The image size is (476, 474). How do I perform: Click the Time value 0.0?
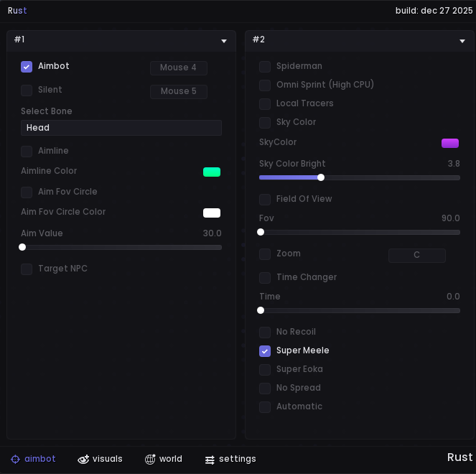[453, 297]
